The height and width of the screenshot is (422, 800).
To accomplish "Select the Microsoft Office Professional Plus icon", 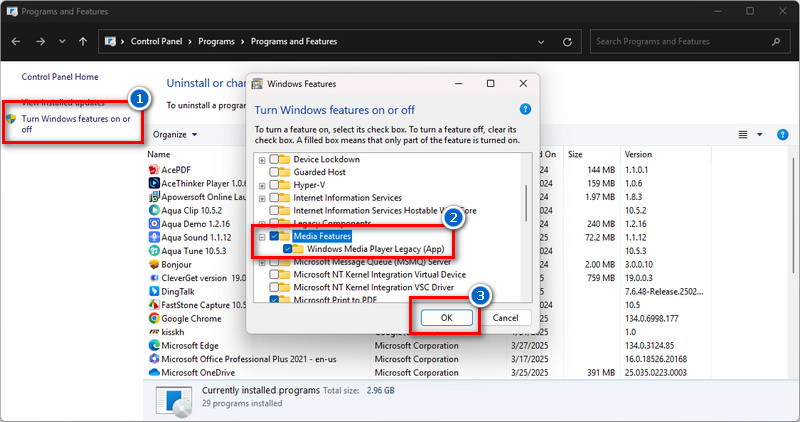I will [x=154, y=359].
